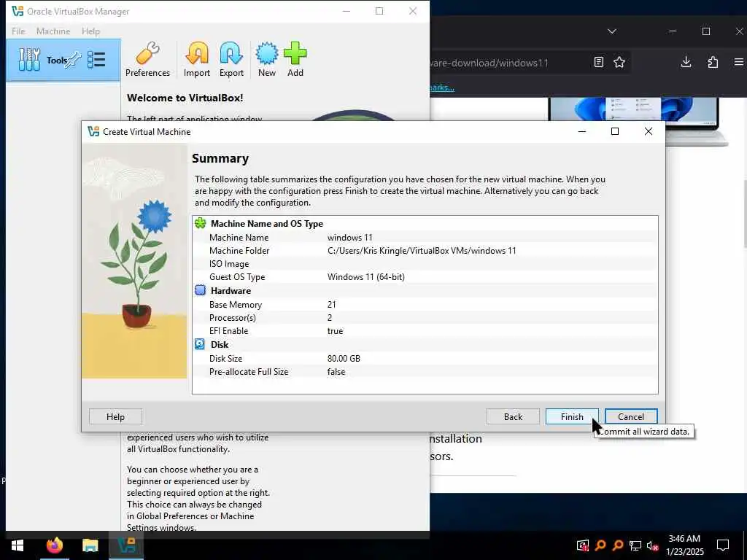Maximize the Create Virtual Machine dialog
The width and height of the screenshot is (747, 560).
coord(615,131)
